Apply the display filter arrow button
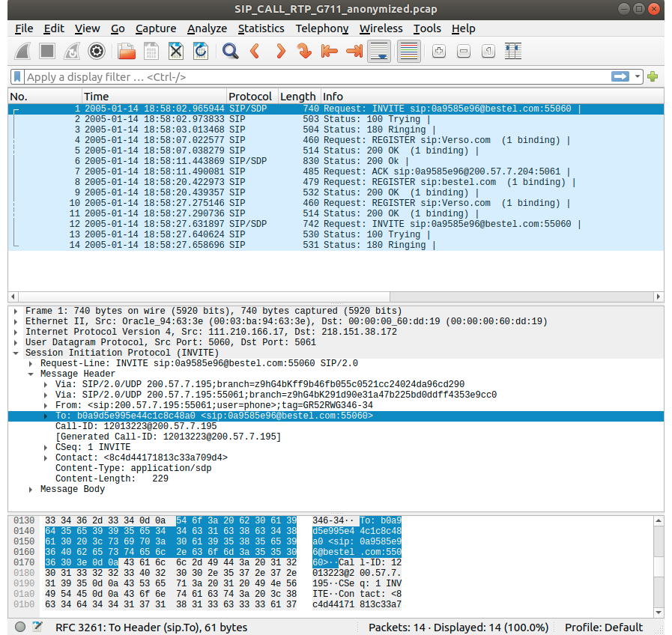 620,77
